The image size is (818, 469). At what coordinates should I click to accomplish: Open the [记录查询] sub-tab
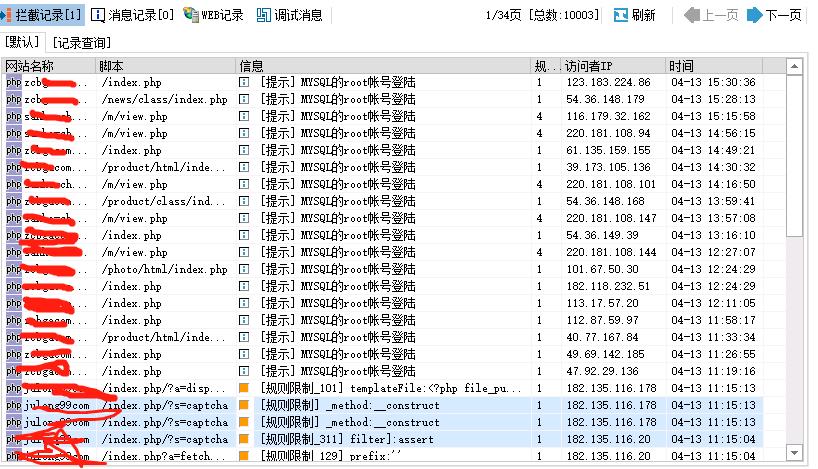click(x=82, y=42)
